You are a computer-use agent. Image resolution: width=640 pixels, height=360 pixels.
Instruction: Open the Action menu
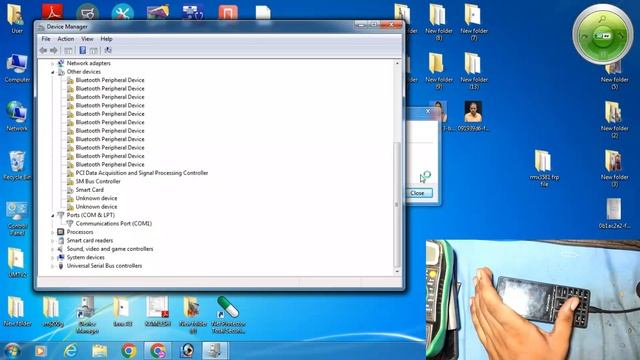coord(66,39)
